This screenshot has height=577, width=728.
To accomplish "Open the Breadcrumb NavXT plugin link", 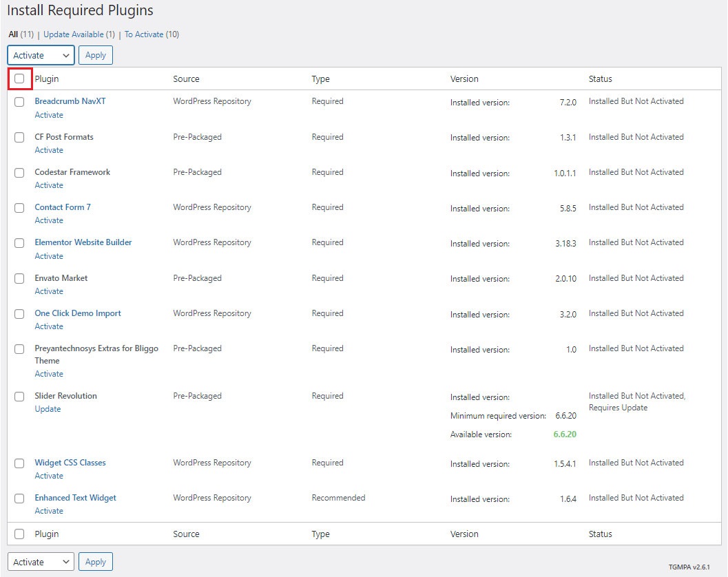I will point(70,101).
